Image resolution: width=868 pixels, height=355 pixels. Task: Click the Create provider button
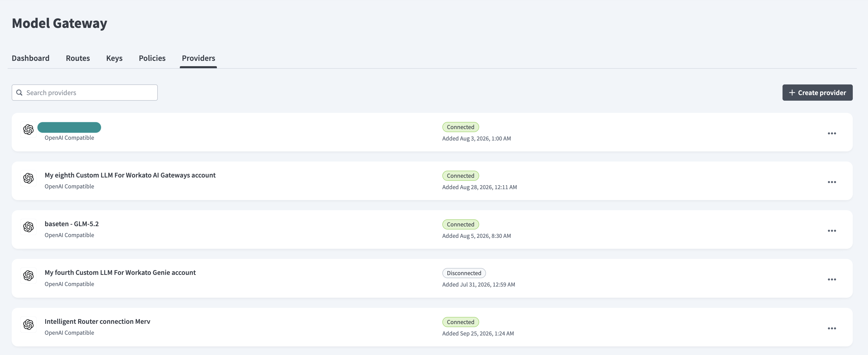[x=818, y=93]
